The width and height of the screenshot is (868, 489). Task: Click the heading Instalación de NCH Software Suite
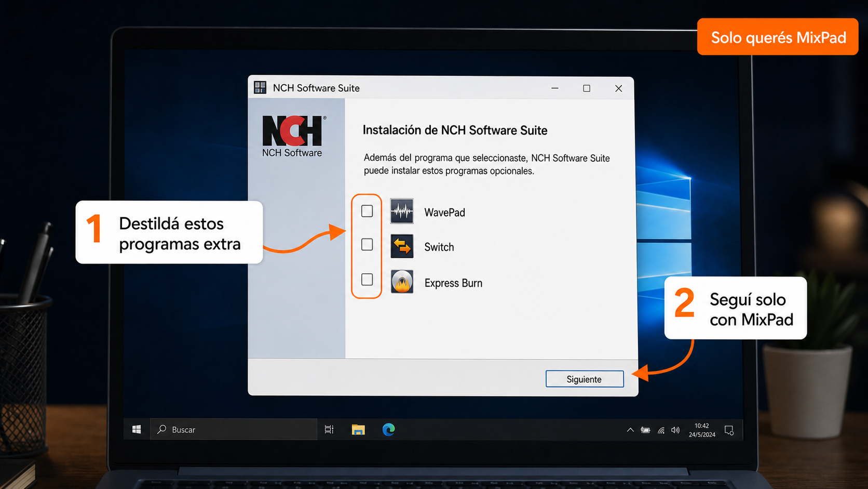[x=455, y=130]
